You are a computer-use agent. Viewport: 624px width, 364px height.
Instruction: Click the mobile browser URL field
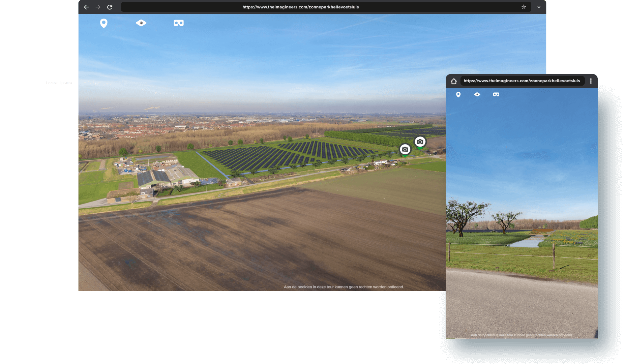(x=522, y=81)
